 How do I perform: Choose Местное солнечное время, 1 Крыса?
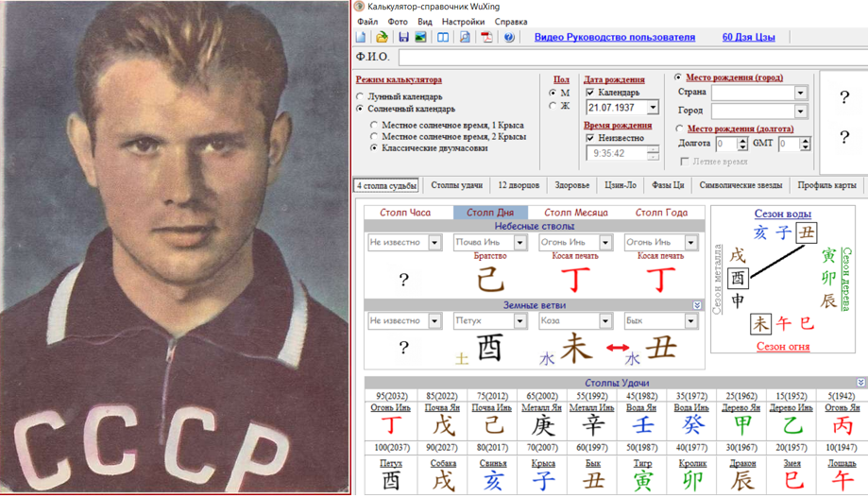(x=374, y=125)
